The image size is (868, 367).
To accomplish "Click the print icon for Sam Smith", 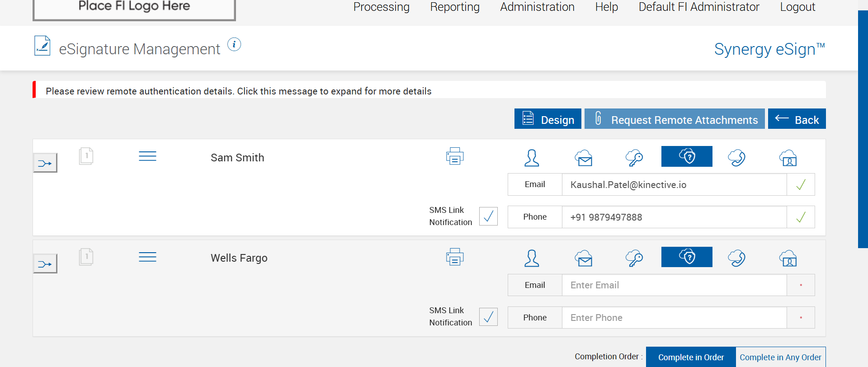I will tap(454, 156).
